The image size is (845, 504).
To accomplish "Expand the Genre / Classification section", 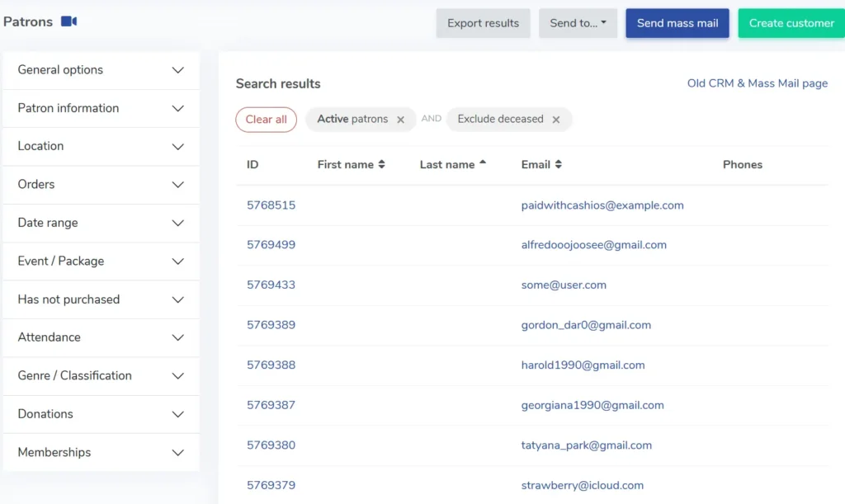I will pos(101,376).
